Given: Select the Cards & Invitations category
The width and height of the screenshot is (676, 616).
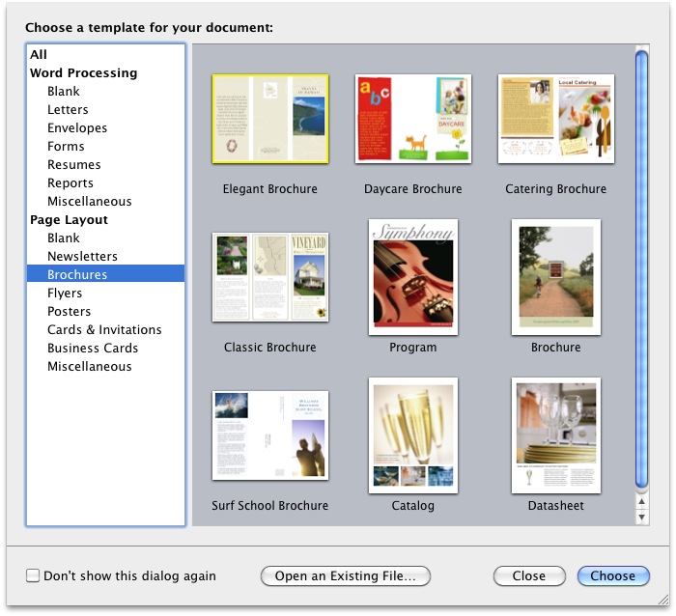Looking at the screenshot, I should tap(105, 329).
